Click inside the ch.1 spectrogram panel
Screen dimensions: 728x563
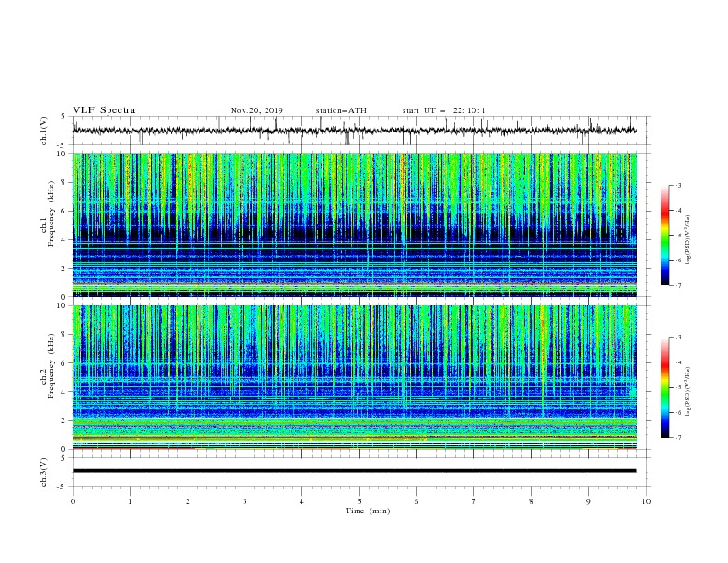pyautogui.click(x=354, y=224)
